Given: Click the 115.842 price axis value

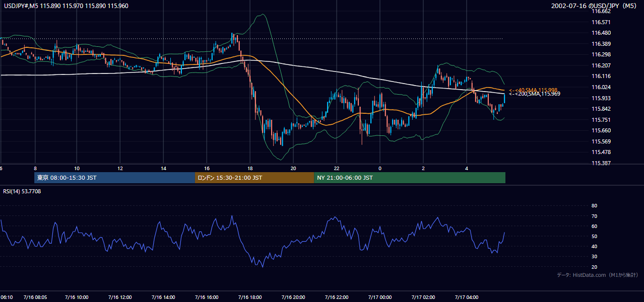Looking at the screenshot, I should tap(601, 109).
